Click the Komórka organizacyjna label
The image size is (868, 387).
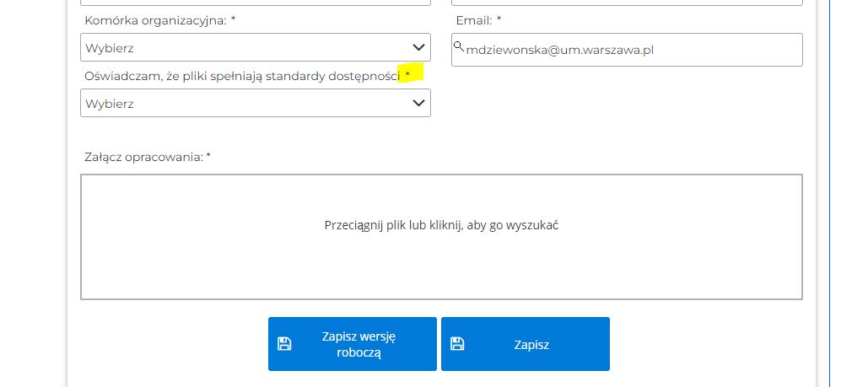pos(156,20)
